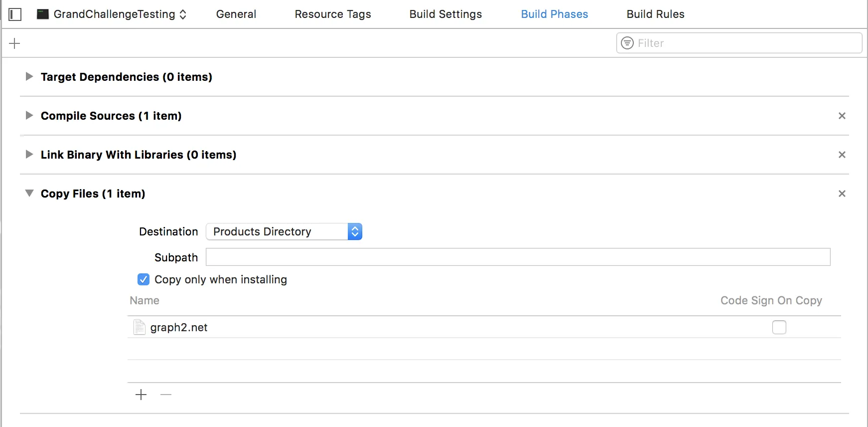The image size is (868, 427).
Task: Remove the Compile Sources phase
Action: click(842, 116)
